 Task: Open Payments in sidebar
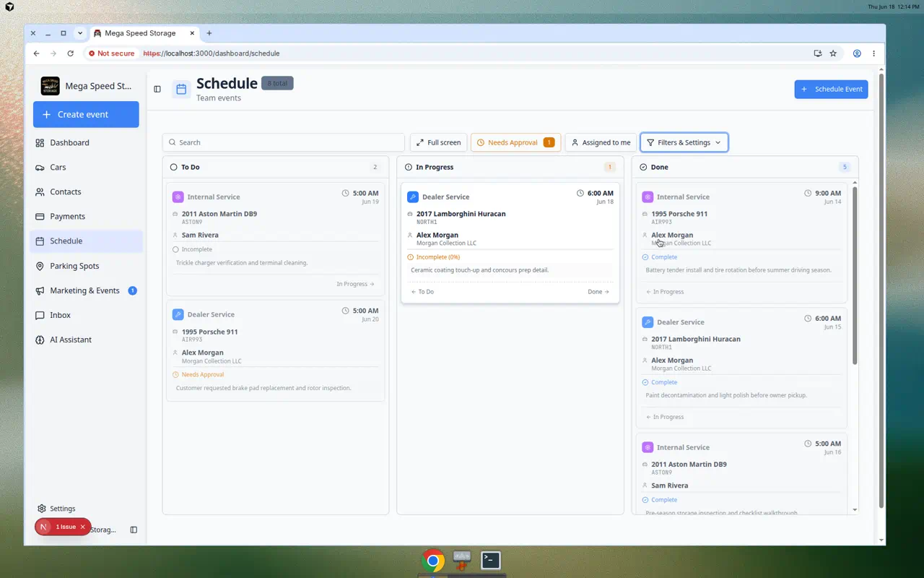click(x=87, y=216)
